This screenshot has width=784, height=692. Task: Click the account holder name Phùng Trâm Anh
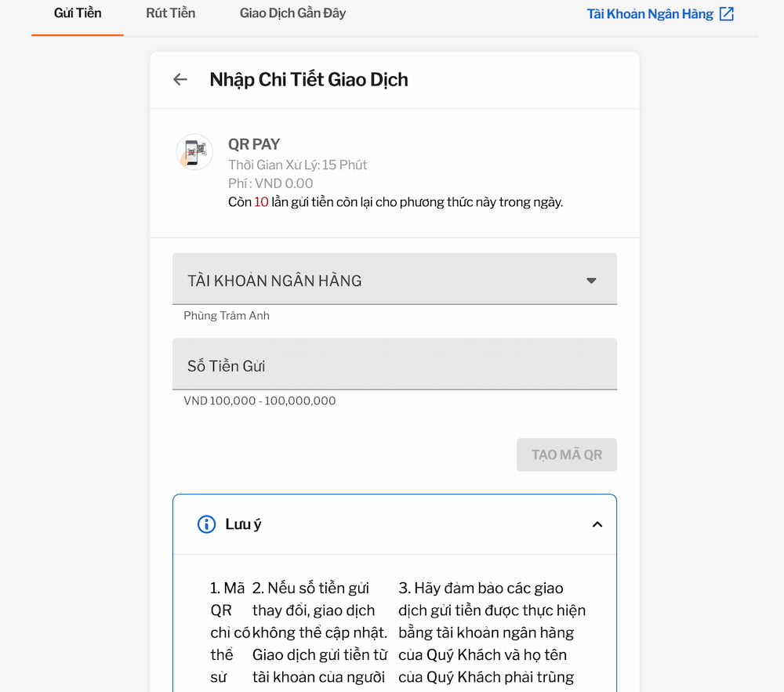coord(227,316)
